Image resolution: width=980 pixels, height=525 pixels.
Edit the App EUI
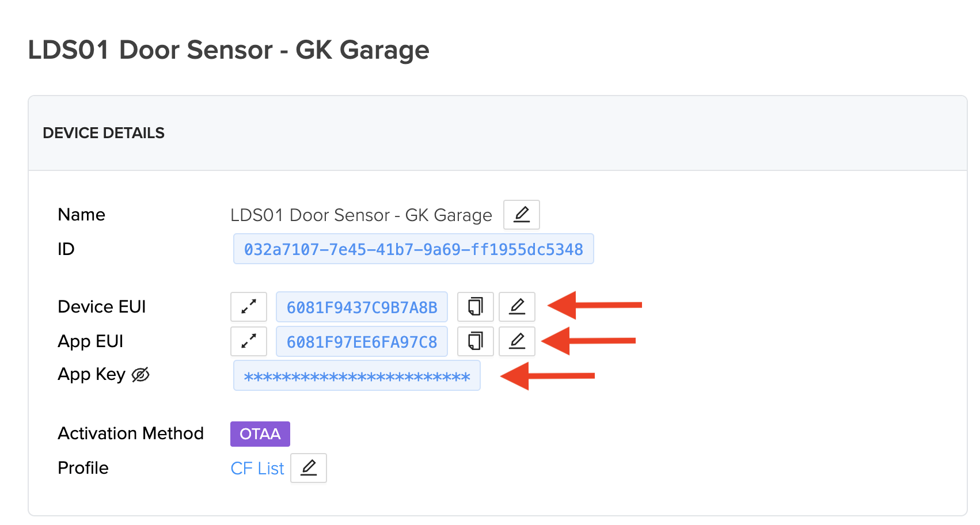point(516,341)
